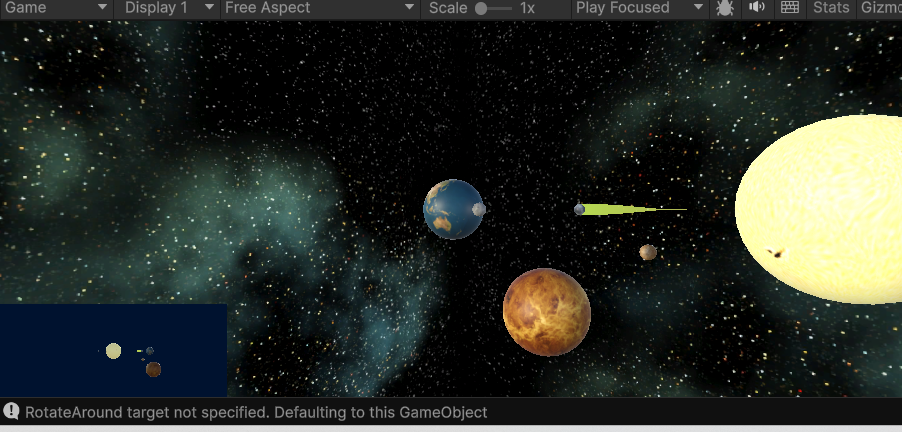Click the small brown planet near the Sun

coord(648,252)
